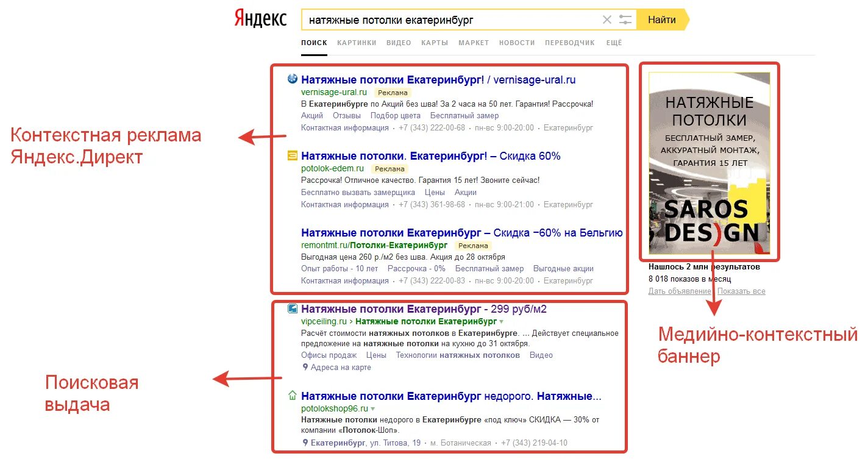Open the Видео tab
This screenshot has width=868, height=459.
(x=399, y=43)
